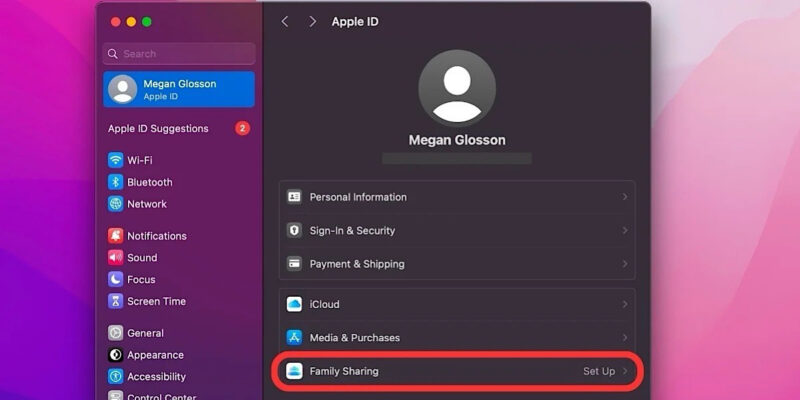The height and width of the screenshot is (400, 800).
Task: Select the Focus moon icon
Action: pyautogui.click(x=115, y=280)
